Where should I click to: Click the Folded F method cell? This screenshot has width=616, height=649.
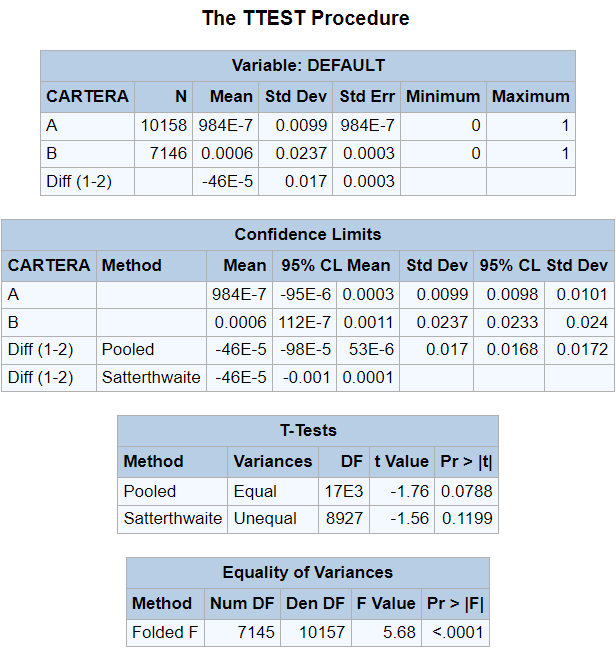pyautogui.click(x=165, y=633)
